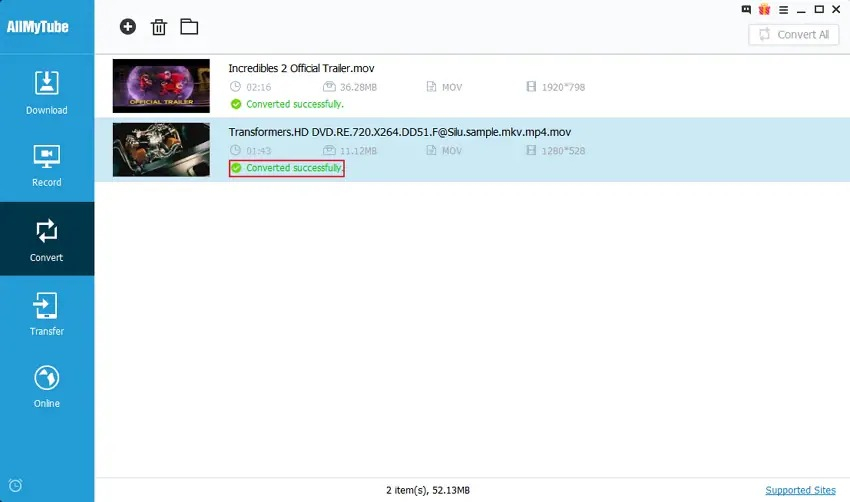The width and height of the screenshot is (850, 502).
Task: Go to the Transfer section
Action: [x=47, y=313]
